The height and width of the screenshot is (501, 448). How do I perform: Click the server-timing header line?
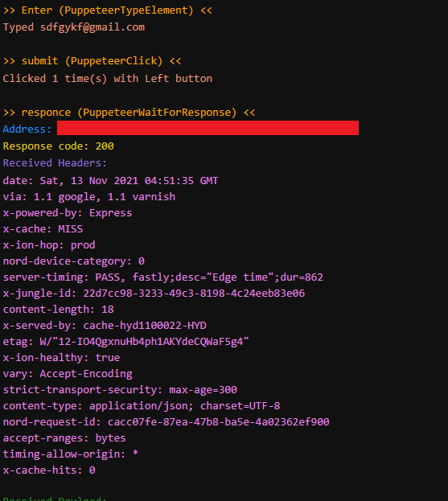pos(163,277)
